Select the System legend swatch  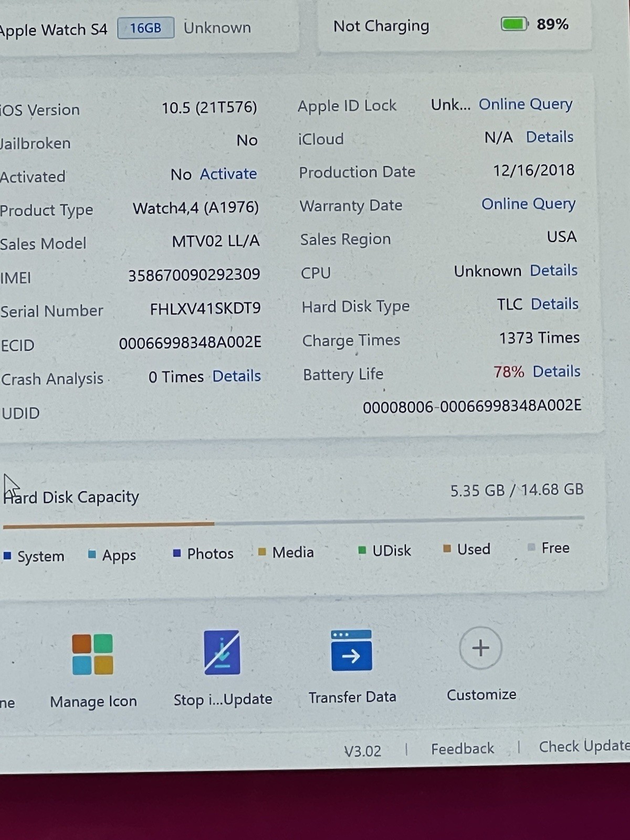pyautogui.click(x=7, y=555)
